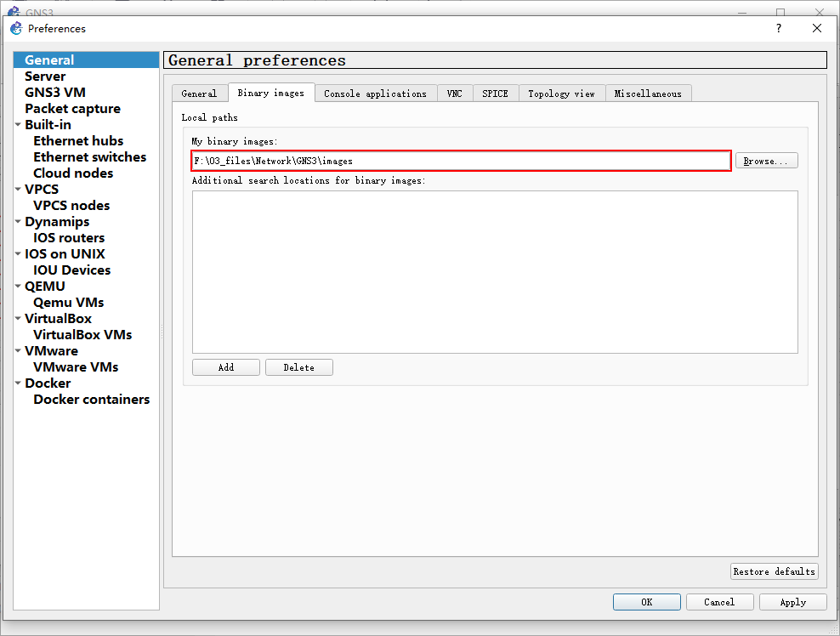Screen dimensions: 840x636
Task: Select the VirtualBox category
Action: (58, 318)
